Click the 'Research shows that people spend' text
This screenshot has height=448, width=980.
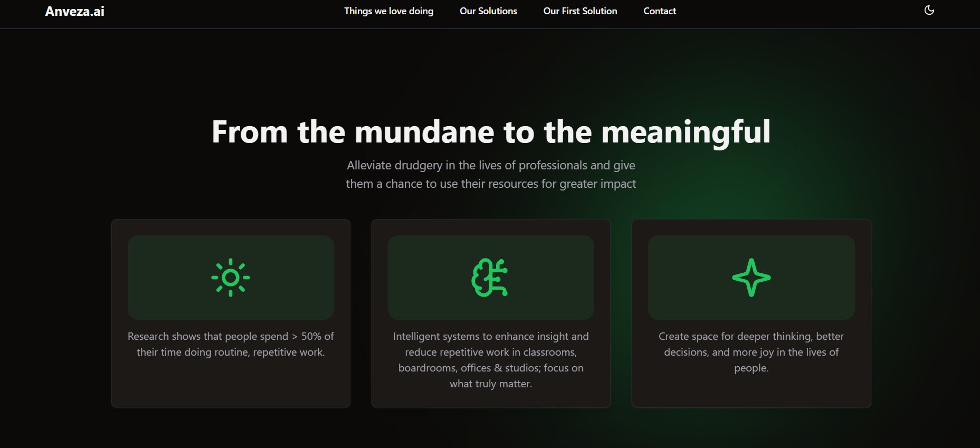[231, 336]
